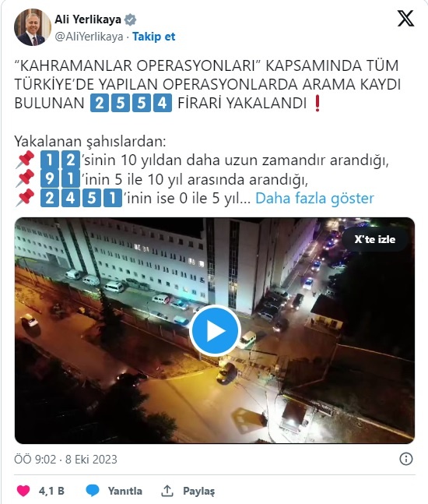Click the reply speech bubble icon
Image resolution: width=428 pixels, height=504 pixels.
pyautogui.click(x=93, y=491)
